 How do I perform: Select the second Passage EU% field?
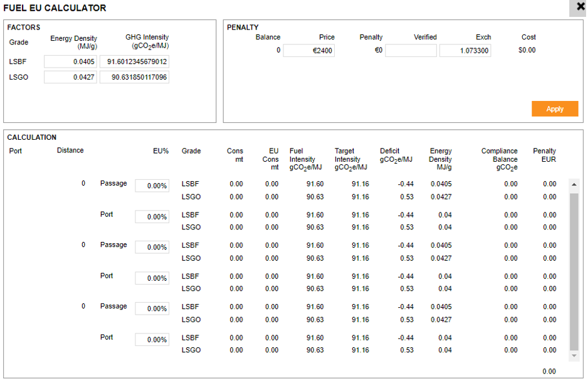tap(152, 248)
